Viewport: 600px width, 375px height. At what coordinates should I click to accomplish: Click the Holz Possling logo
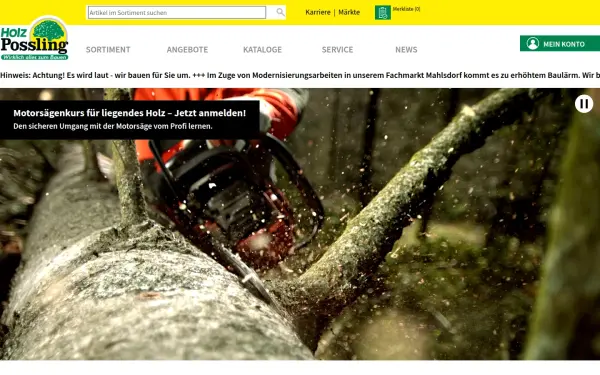click(34, 39)
